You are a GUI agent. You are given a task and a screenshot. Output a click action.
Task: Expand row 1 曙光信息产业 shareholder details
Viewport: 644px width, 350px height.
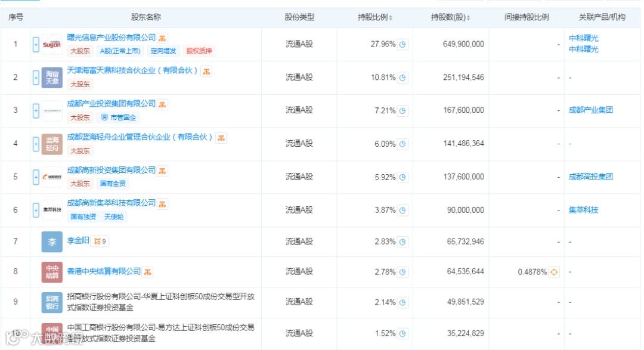pyautogui.click(x=36, y=44)
